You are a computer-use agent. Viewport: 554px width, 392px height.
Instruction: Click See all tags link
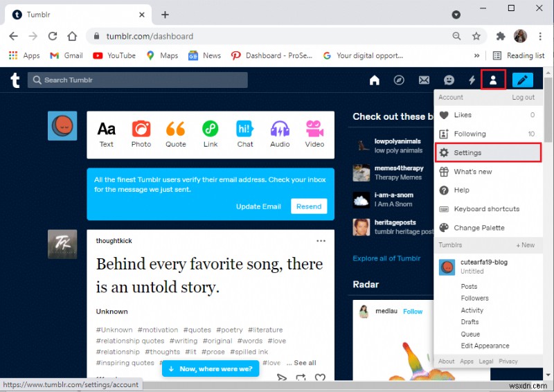pyautogui.click(x=305, y=363)
